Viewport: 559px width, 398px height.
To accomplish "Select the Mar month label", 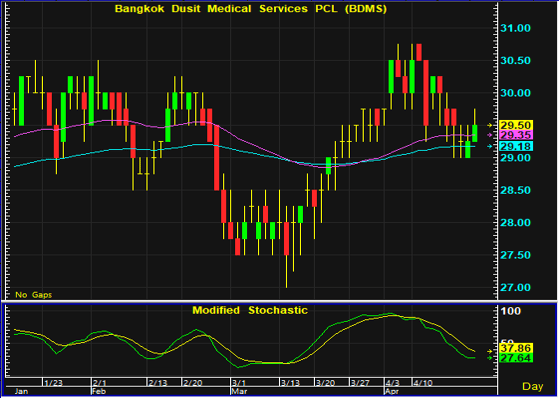I will click(237, 391).
